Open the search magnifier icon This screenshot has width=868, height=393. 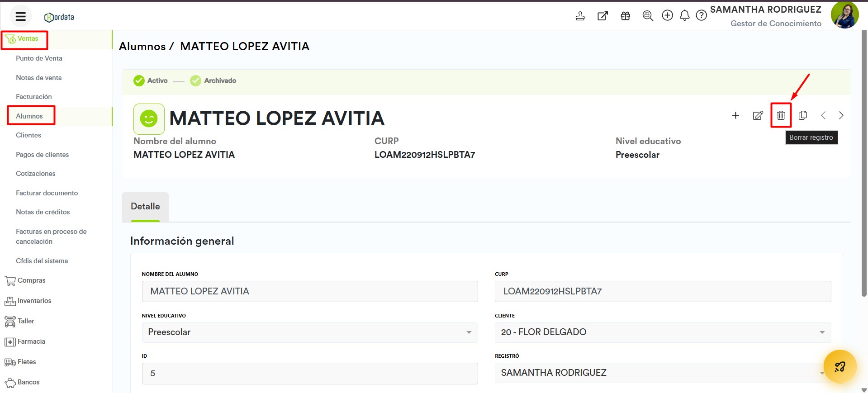(x=648, y=16)
